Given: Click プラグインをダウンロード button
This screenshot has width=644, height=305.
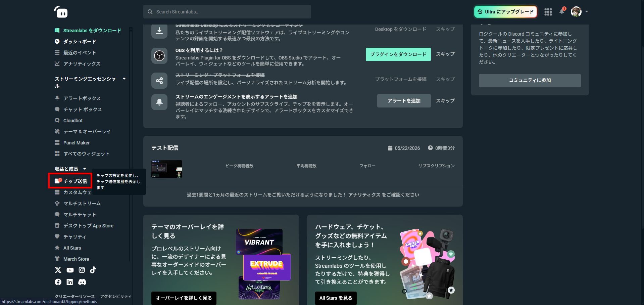Looking at the screenshot, I should [x=398, y=54].
